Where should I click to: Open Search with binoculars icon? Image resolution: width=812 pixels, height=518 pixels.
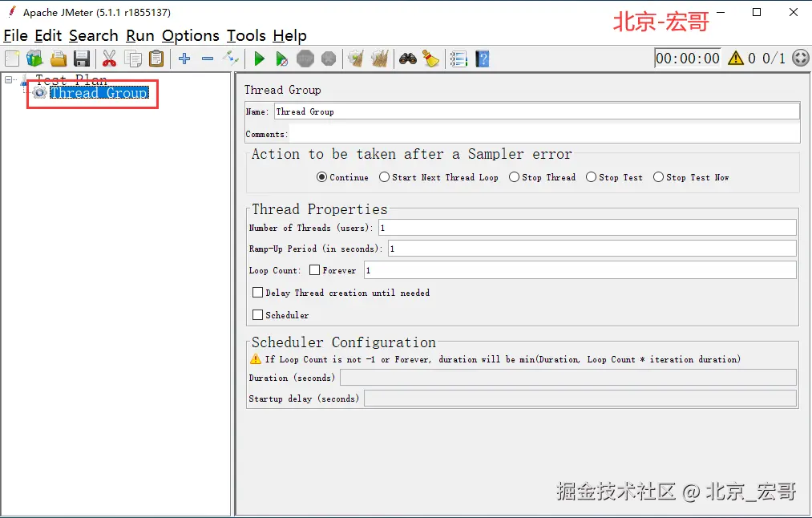pos(408,59)
